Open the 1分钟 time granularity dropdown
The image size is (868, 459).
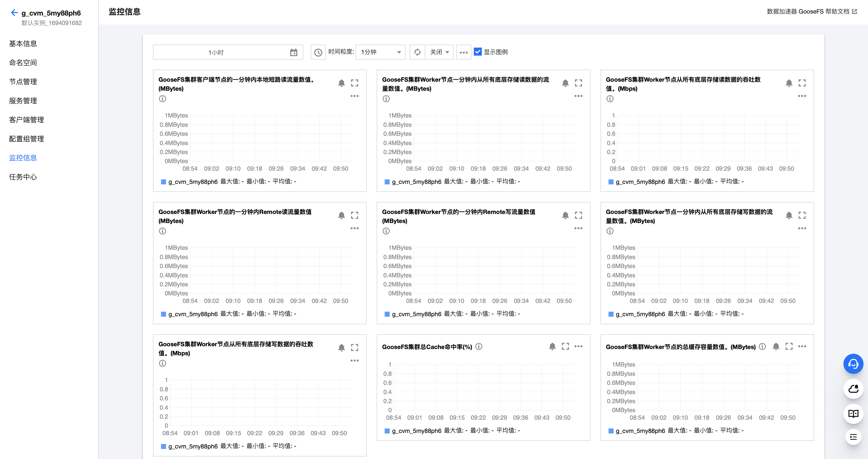coord(380,52)
